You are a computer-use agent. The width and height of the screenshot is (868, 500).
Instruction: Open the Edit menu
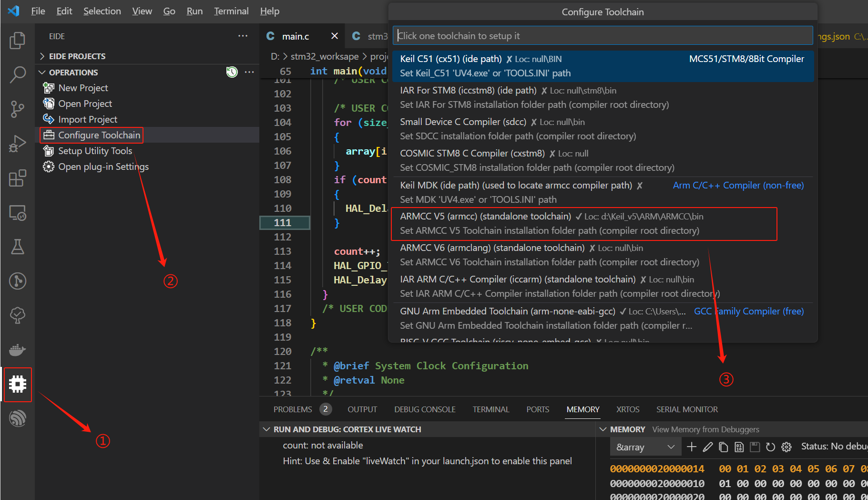coord(64,11)
